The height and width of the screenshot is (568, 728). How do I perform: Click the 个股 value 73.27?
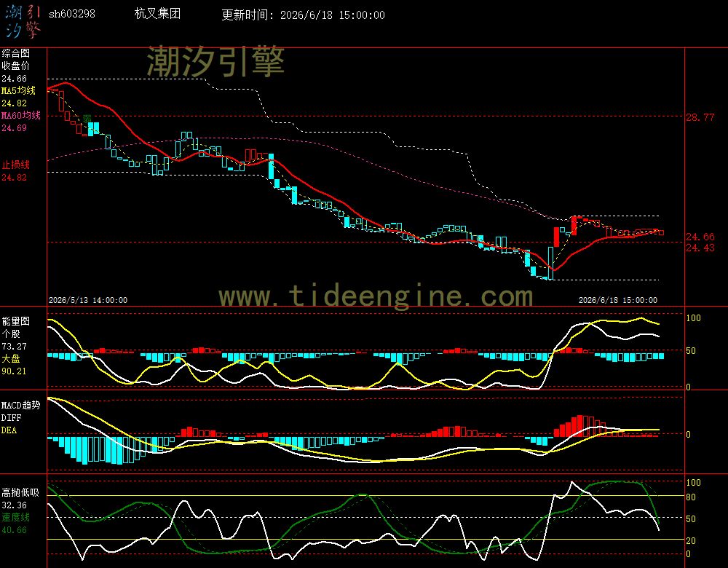pyautogui.click(x=14, y=347)
